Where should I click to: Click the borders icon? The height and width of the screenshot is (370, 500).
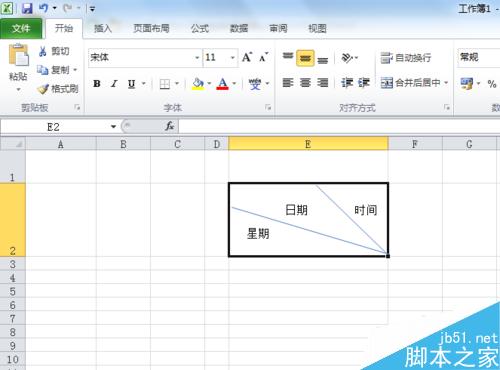(165, 84)
